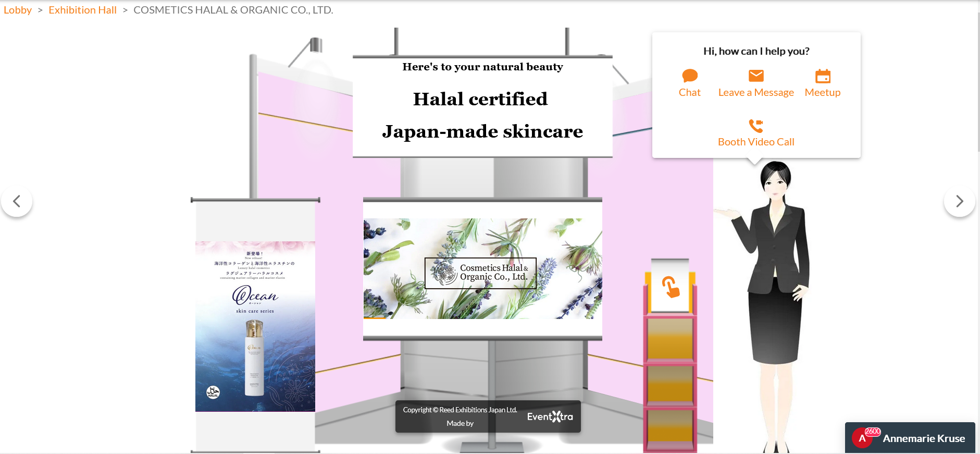Screen dimensions: 980x454
Task: Navigate to Lobby in the breadcrumb
Action: point(18,10)
